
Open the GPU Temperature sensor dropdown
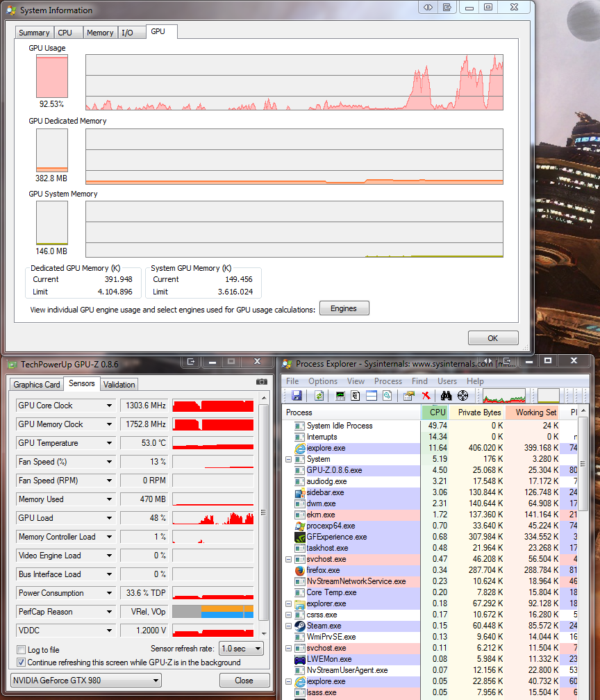coord(110,443)
